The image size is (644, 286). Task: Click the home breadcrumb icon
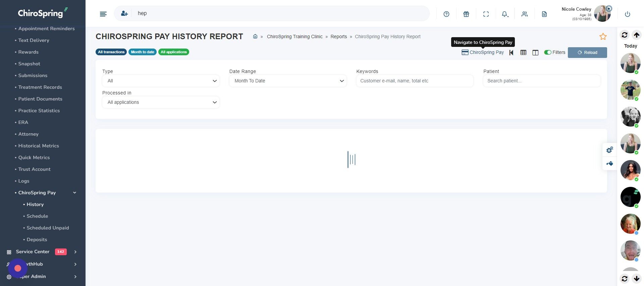[x=255, y=36]
